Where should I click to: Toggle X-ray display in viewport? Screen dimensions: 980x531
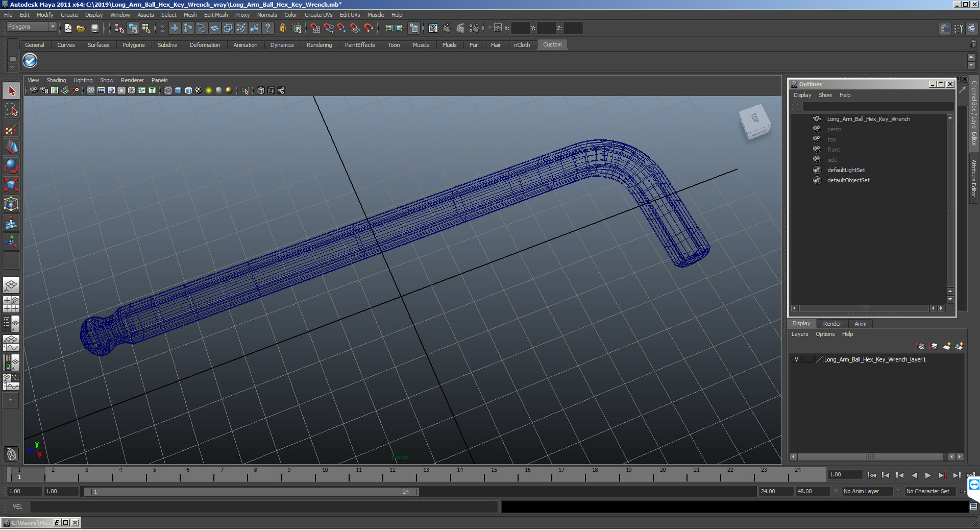coord(260,90)
